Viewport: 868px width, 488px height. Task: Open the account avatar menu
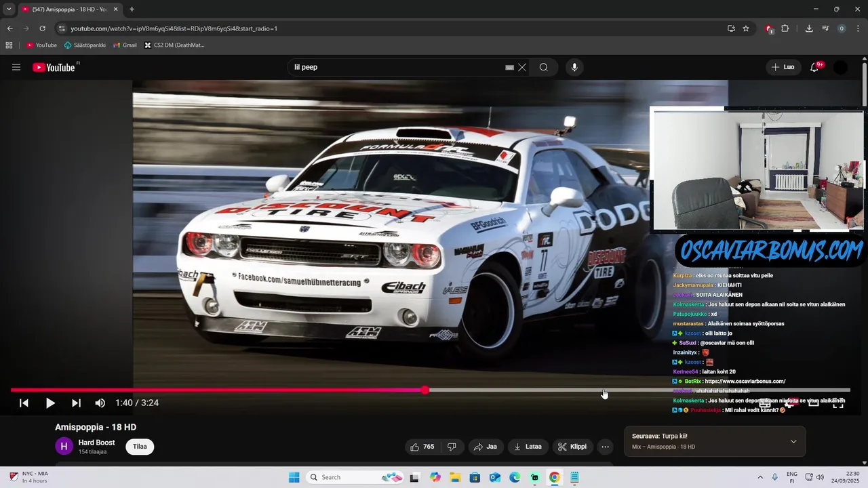coord(840,67)
